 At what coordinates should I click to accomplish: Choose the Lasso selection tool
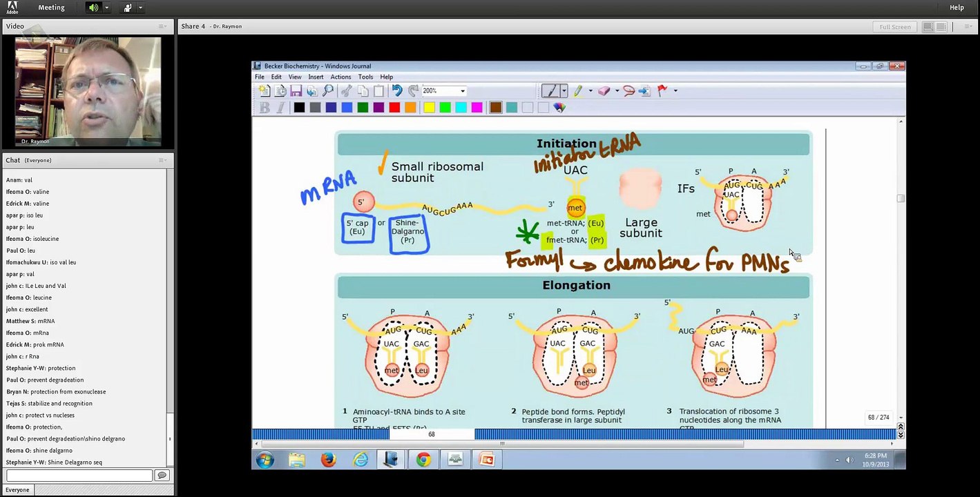point(628,90)
